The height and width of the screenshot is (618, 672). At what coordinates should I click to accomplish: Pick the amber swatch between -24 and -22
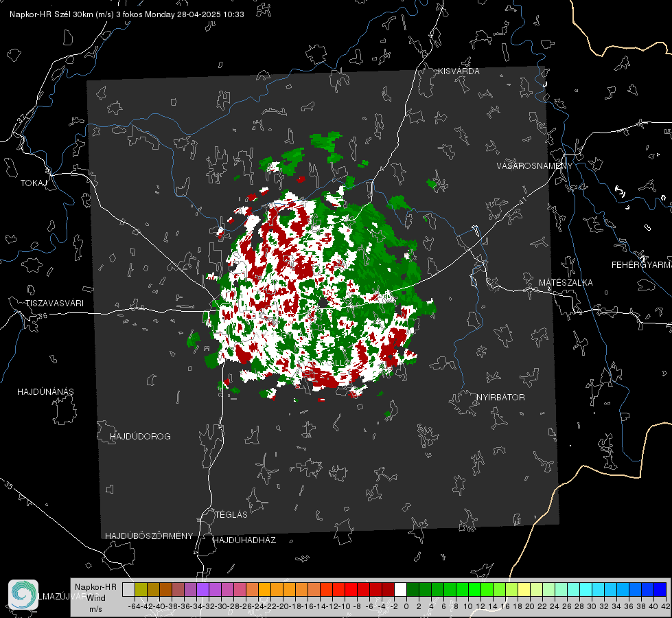(264, 589)
